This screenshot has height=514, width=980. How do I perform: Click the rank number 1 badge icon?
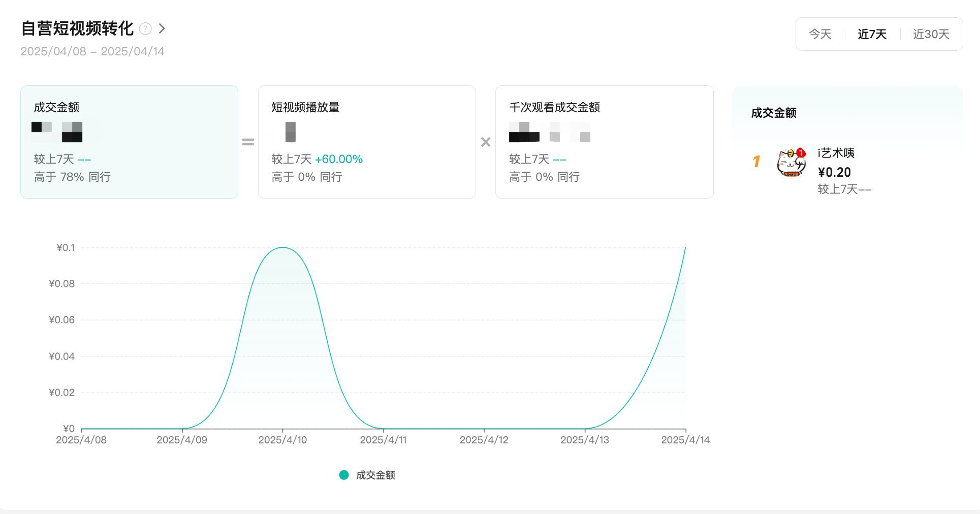coord(756,162)
